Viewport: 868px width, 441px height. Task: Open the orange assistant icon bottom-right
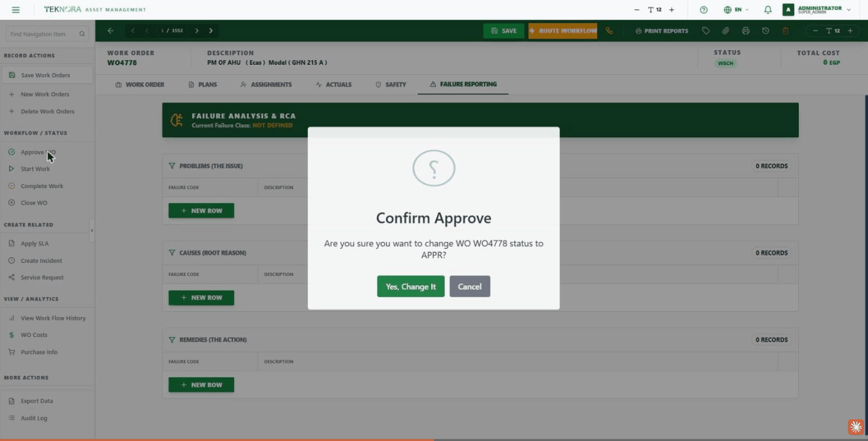[x=856, y=427]
